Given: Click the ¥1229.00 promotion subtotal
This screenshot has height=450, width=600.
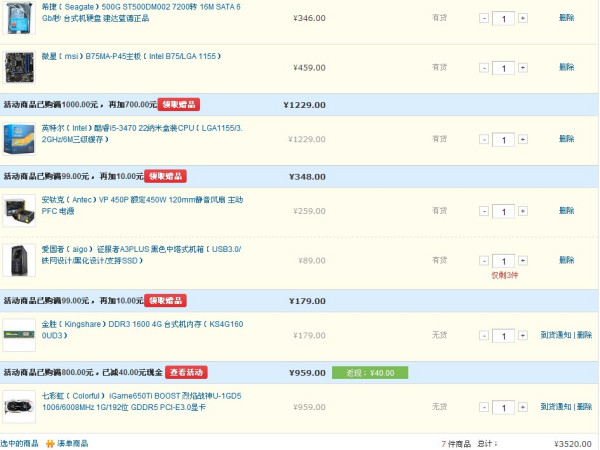Looking at the screenshot, I should pyautogui.click(x=305, y=105).
